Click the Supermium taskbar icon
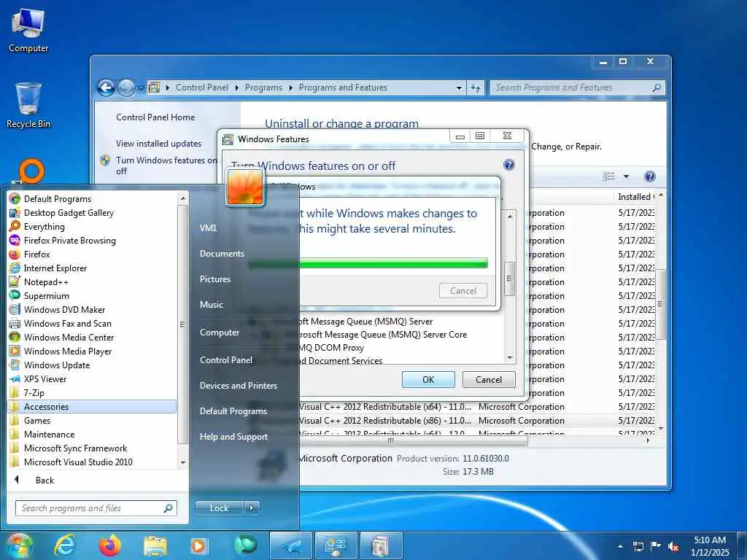Image resolution: width=747 pixels, height=560 pixels. [x=245, y=545]
